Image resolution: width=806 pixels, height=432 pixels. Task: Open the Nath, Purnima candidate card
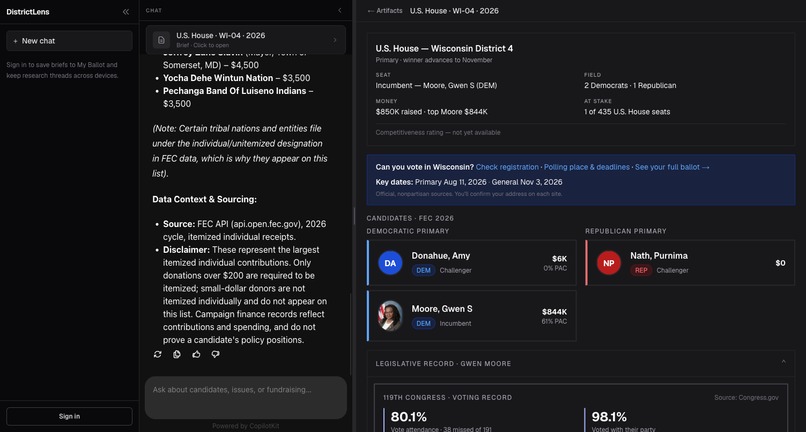pos(690,263)
